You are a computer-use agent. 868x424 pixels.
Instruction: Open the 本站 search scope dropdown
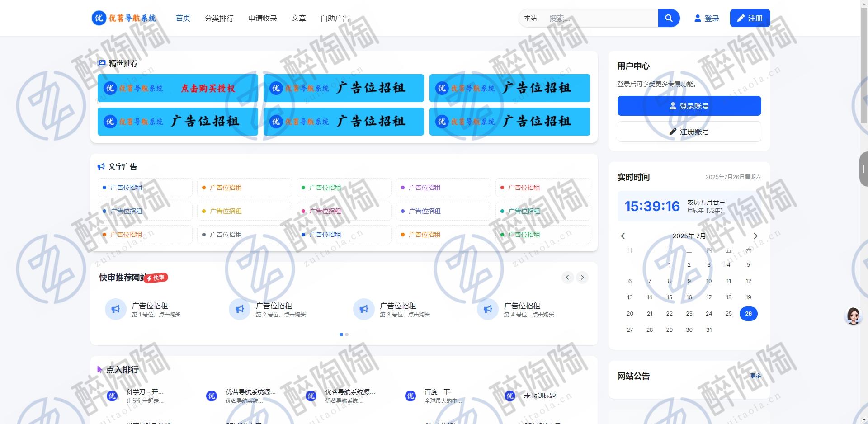[x=530, y=18]
